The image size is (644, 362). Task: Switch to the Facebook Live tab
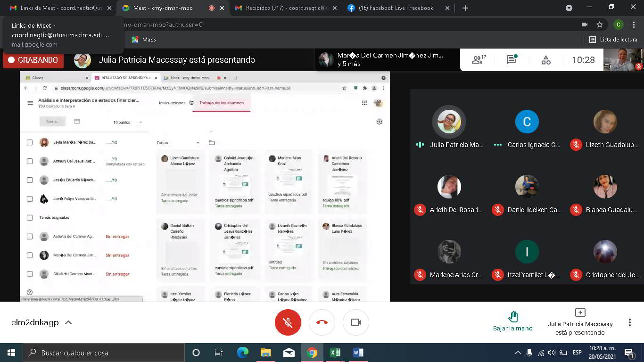click(x=390, y=8)
